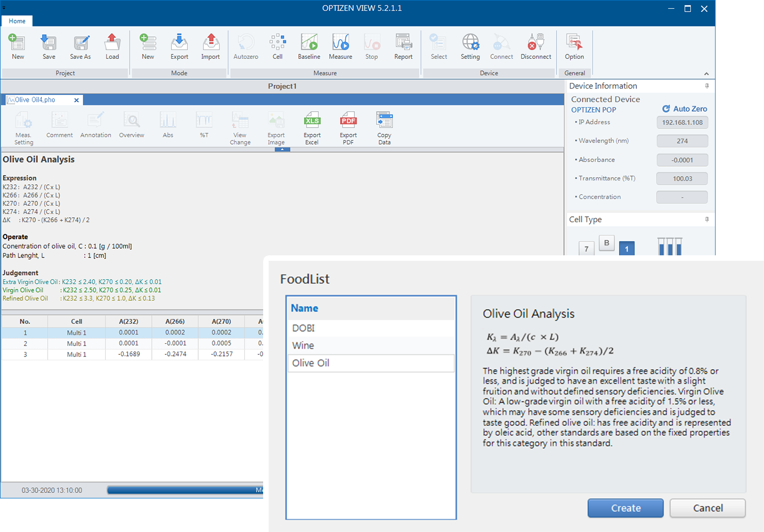Open the Cell settings icon

[277, 47]
